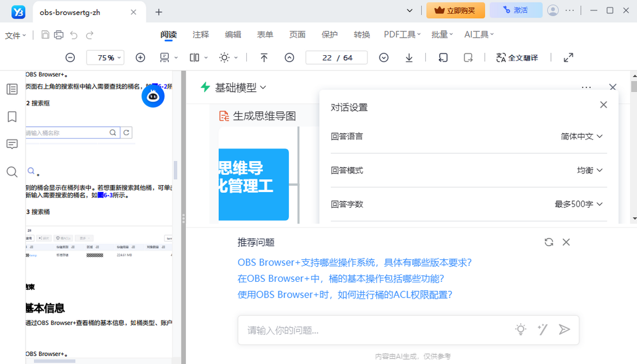This screenshot has height=364, width=637.
Task: Open the 文件 menu
Action: point(15,35)
